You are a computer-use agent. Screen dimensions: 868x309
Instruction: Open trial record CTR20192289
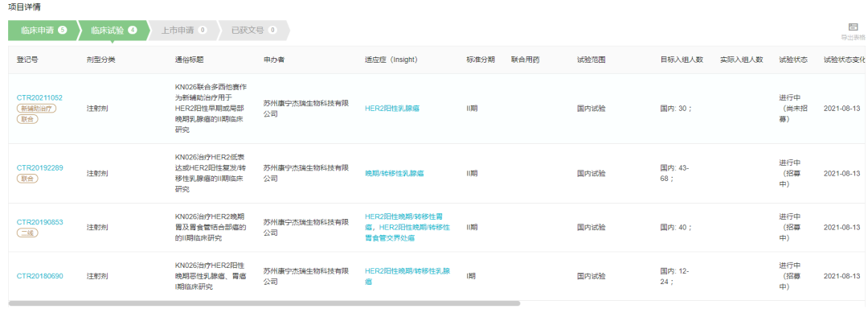tap(39, 167)
